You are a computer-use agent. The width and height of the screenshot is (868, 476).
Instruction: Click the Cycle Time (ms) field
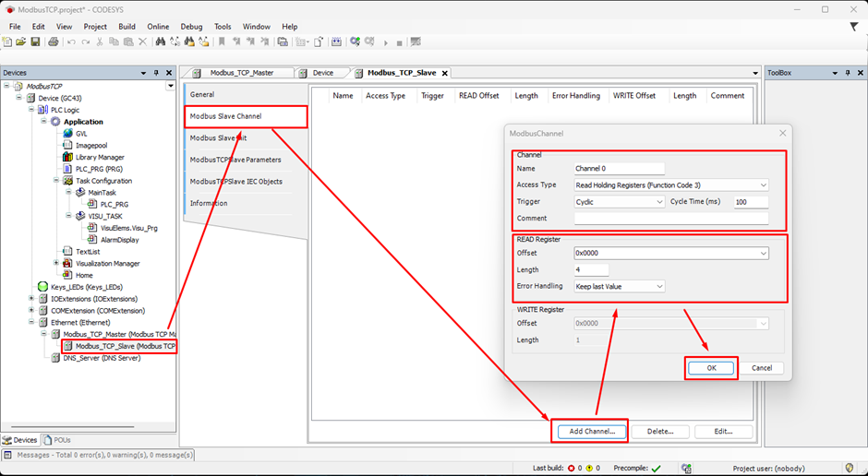pyautogui.click(x=752, y=202)
